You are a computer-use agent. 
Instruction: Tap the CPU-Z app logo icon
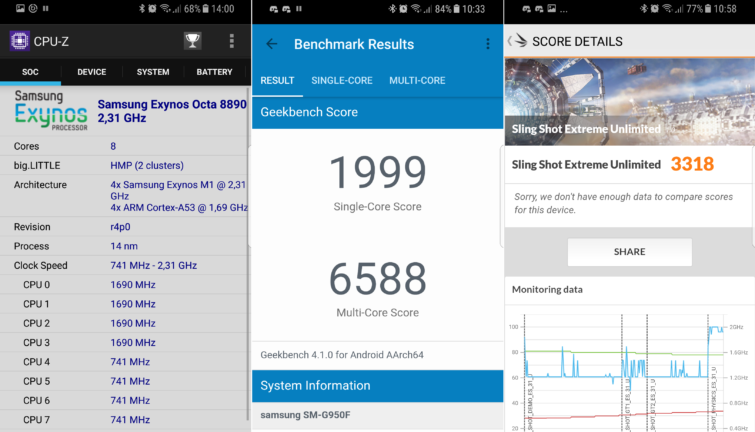click(x=19, y=41)
